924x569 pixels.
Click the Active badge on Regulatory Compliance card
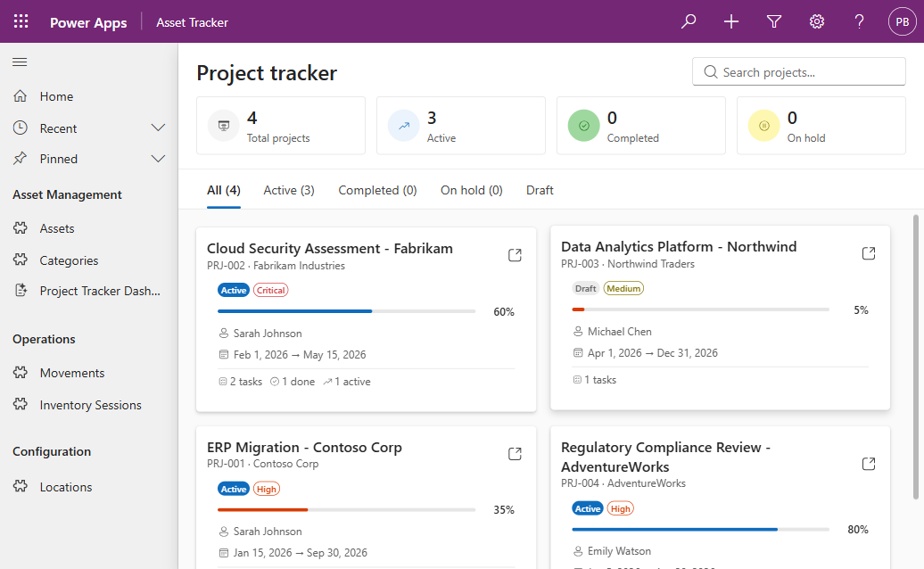pyautogui.click(x=588, y=508)
